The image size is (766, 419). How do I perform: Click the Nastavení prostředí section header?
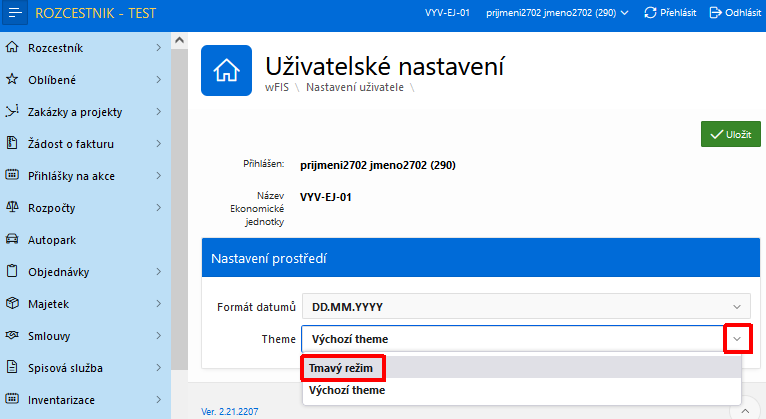[481, 258]
